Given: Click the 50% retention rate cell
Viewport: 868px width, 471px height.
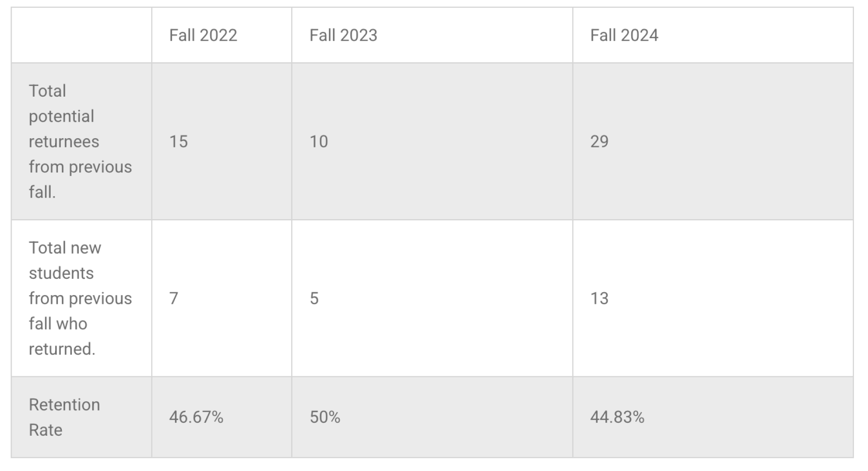Looking at the screenshot, I should [x=325, y=417].
